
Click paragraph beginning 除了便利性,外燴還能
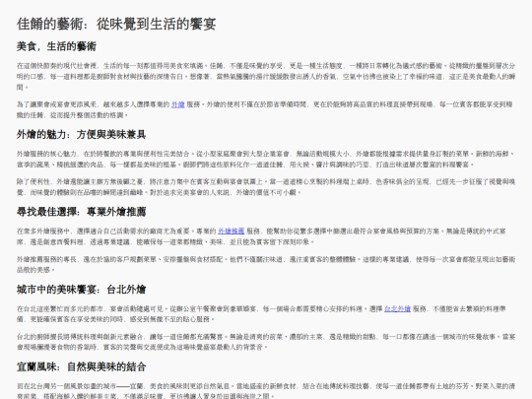click(266, 187)
